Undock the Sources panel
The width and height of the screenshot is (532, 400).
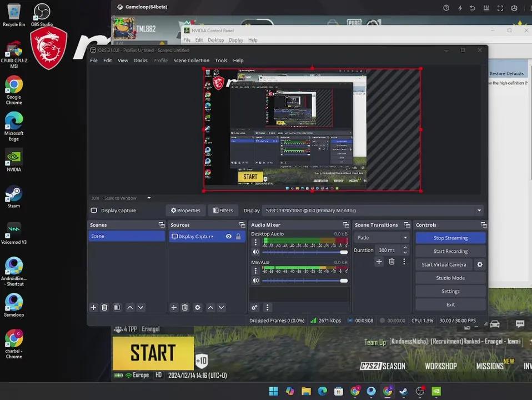pos(242,224)
